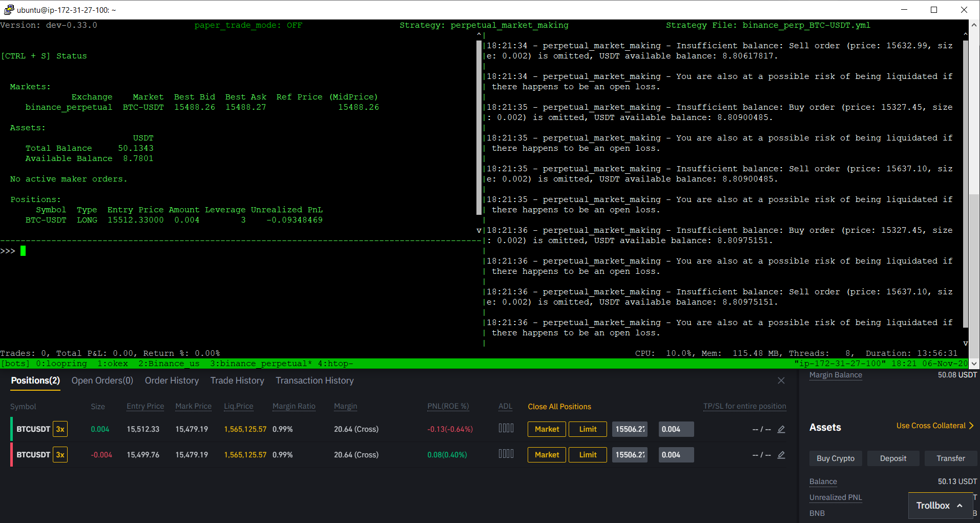980x523 pixels.
Task: Switch to the Transaction History tab
Action: pyautogui.click(x=314, y=380)
